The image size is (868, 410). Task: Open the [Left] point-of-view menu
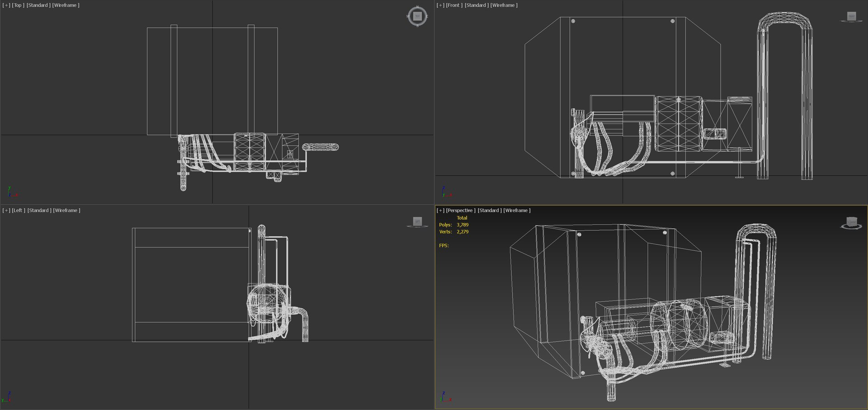(19, 210)
